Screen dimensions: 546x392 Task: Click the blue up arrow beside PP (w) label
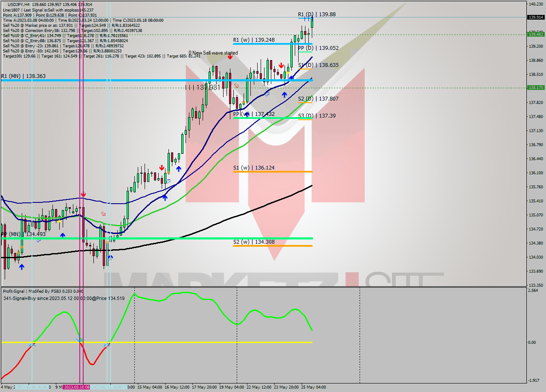coord(247,115)
